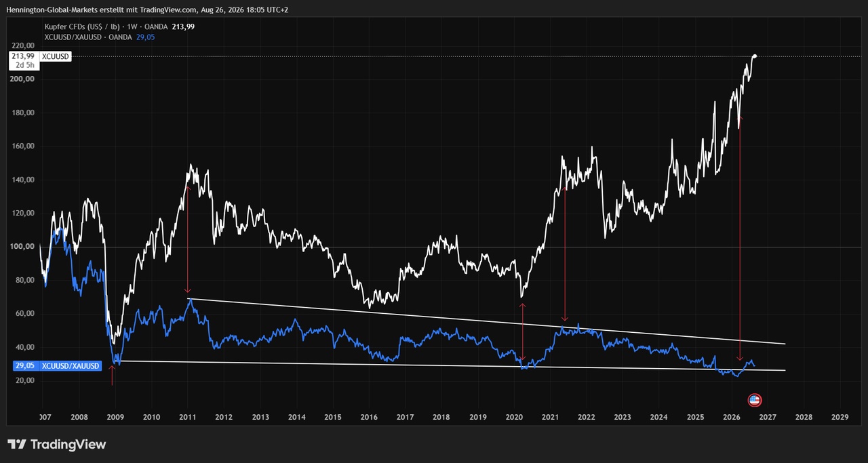This screenshot has height=463, width=868.
Task: Click the 2012 label on time axis
Action: (224, 417)
